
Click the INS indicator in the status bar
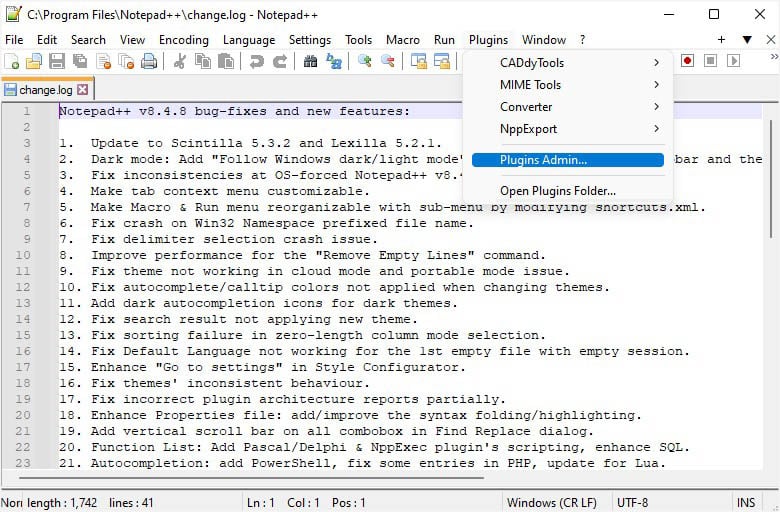click(745, 503)
